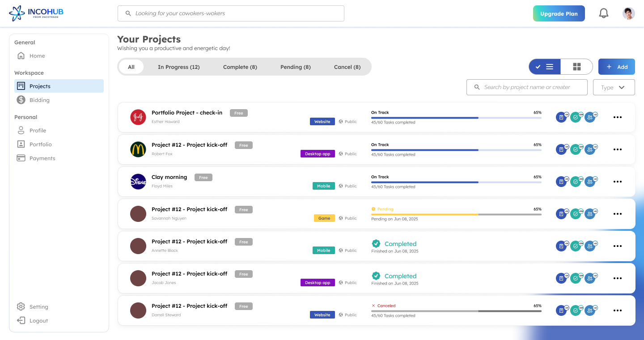This screenshot has width=644, height=340.
Task: Click the green check icon in Jacob Jones's row
Action: (x=576, y=278)
